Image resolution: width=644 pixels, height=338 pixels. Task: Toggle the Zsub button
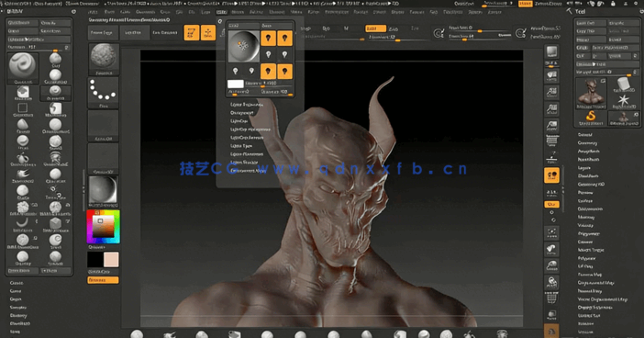393,28
